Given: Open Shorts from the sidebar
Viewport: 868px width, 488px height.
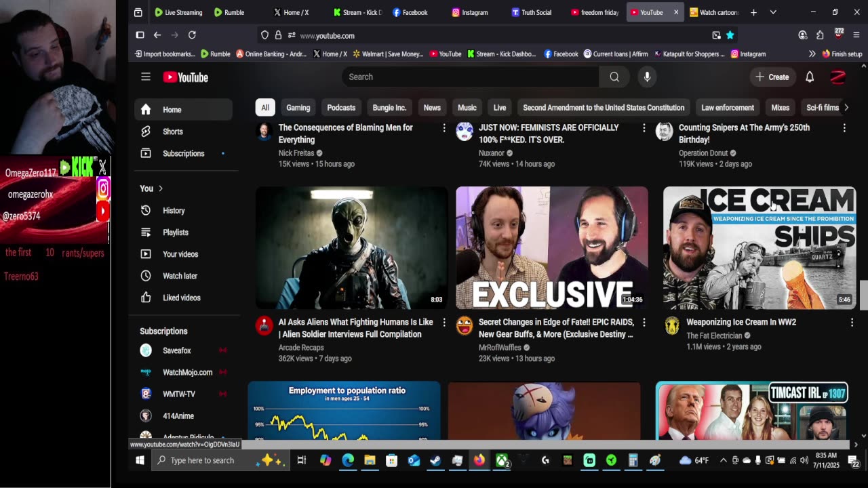Looking at the screenshot, I should pos(184,131).
